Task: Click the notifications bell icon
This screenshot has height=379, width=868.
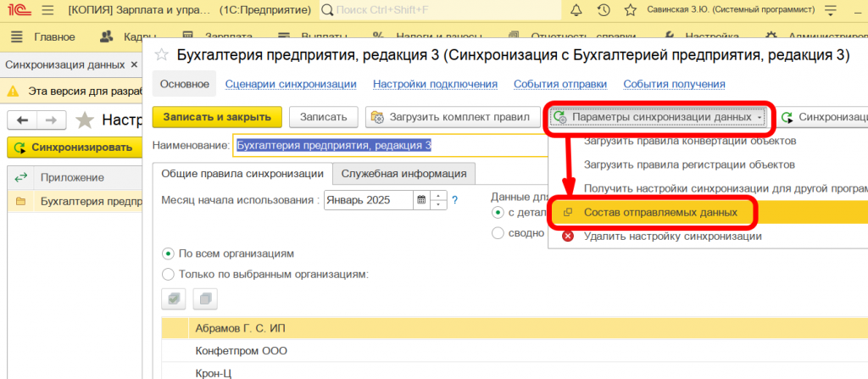Action: point(576,10)
